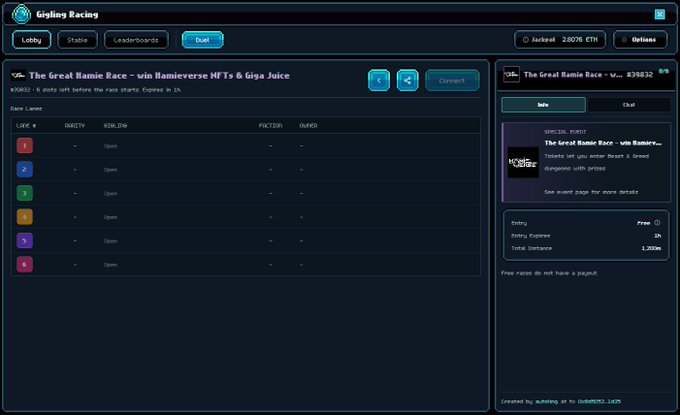Click the '6 slots left' subtitle text

point(95,90)
